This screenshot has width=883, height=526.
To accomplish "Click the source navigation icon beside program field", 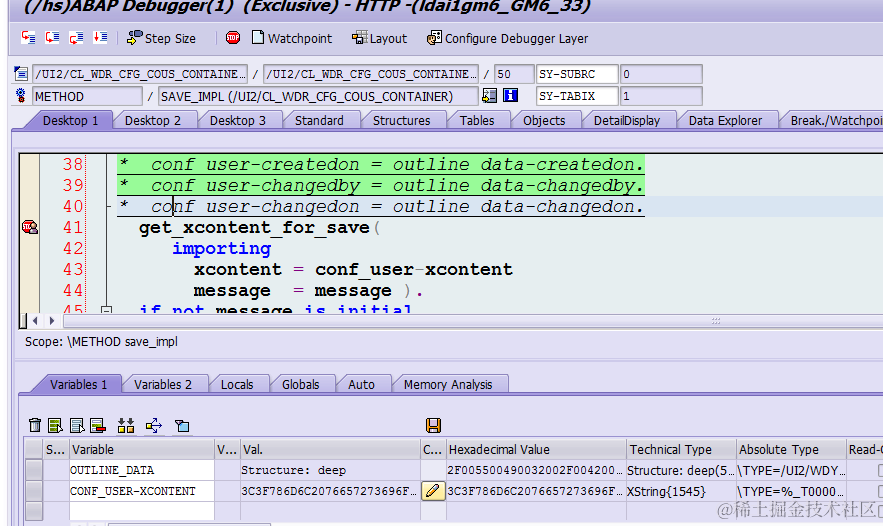I will click(21, 74).
